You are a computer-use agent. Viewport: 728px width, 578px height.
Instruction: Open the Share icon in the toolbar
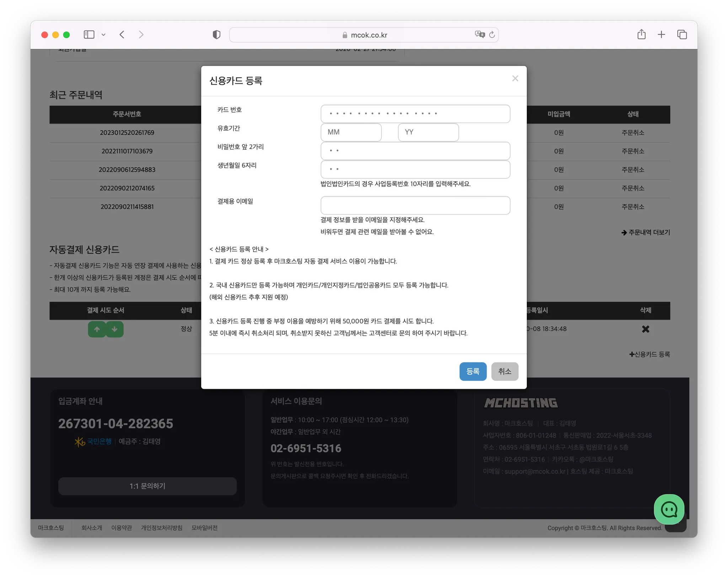[x=641, y=35]
